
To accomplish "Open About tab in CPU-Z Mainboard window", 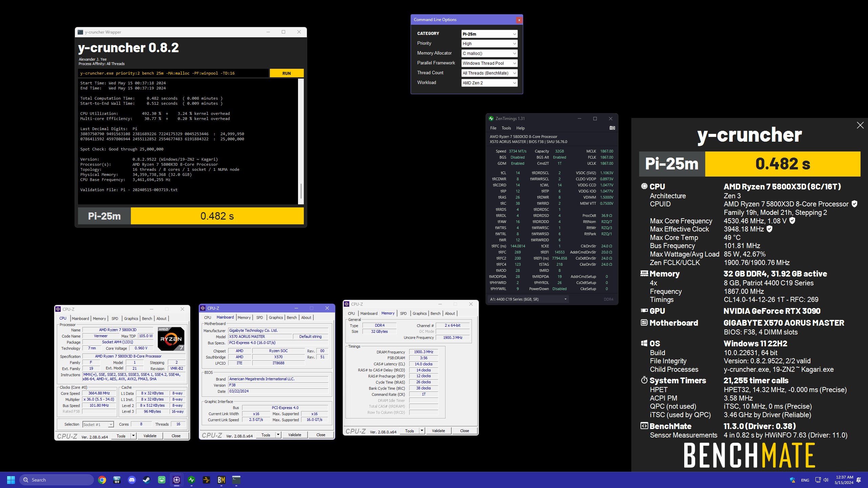I will pos(306,318).
